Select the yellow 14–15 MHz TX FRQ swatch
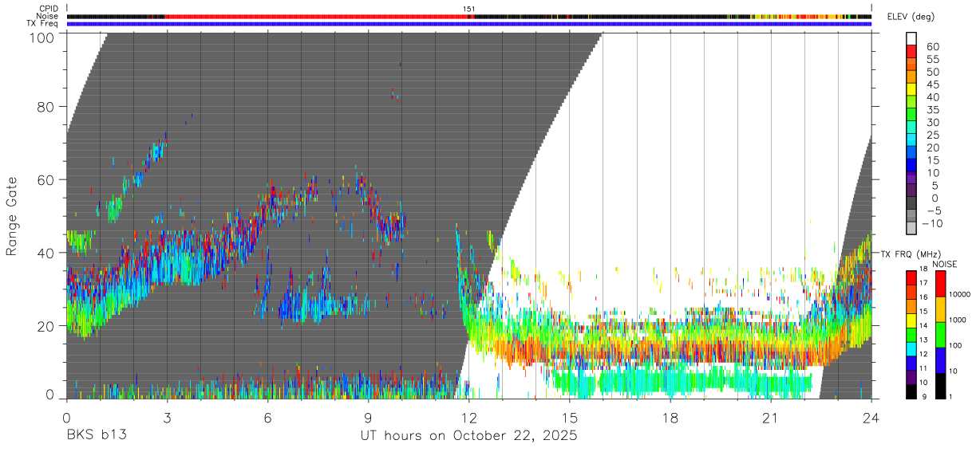 [x=911, y=320]
